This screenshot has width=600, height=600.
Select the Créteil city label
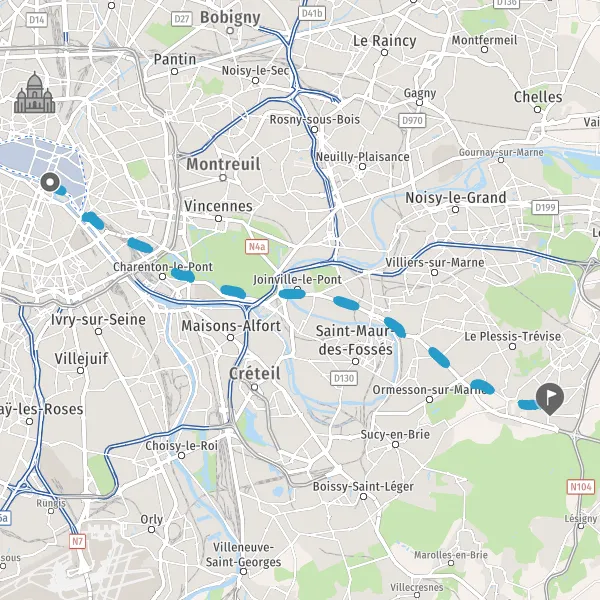point(255,373)
